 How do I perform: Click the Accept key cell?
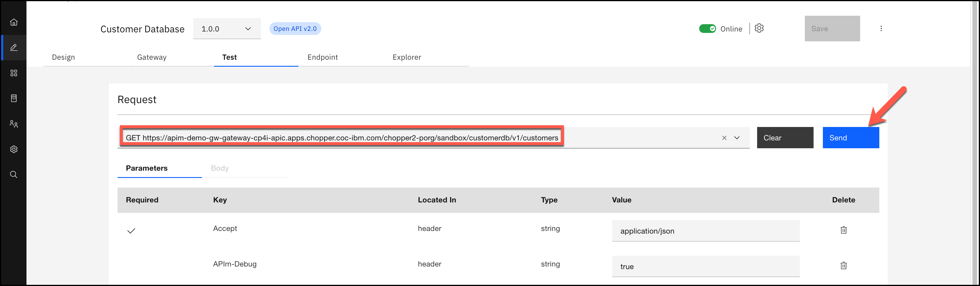pos(225,229)
